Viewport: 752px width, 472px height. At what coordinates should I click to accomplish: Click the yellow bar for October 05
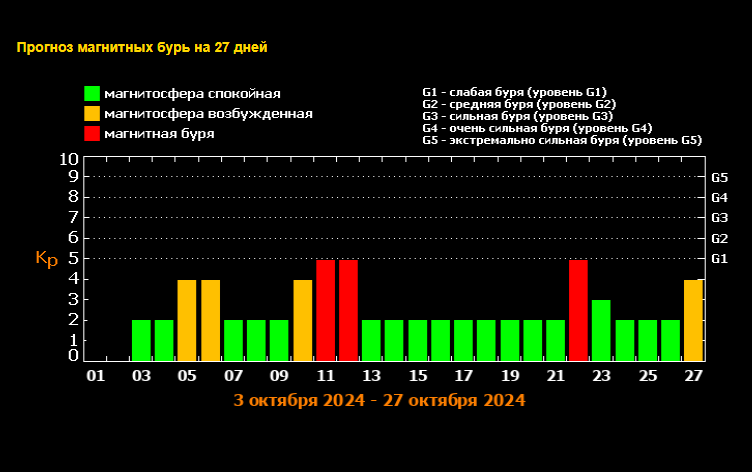point(187,320)
